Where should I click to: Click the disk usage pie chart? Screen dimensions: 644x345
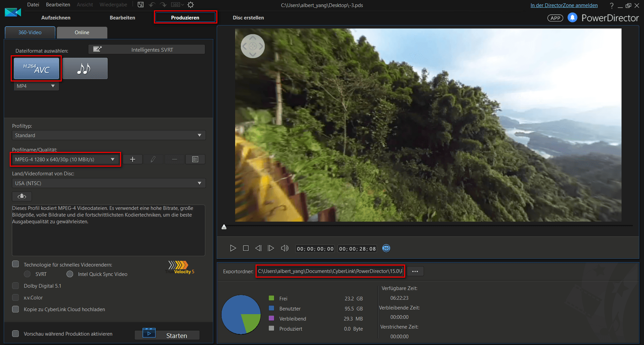click(241, 314)
